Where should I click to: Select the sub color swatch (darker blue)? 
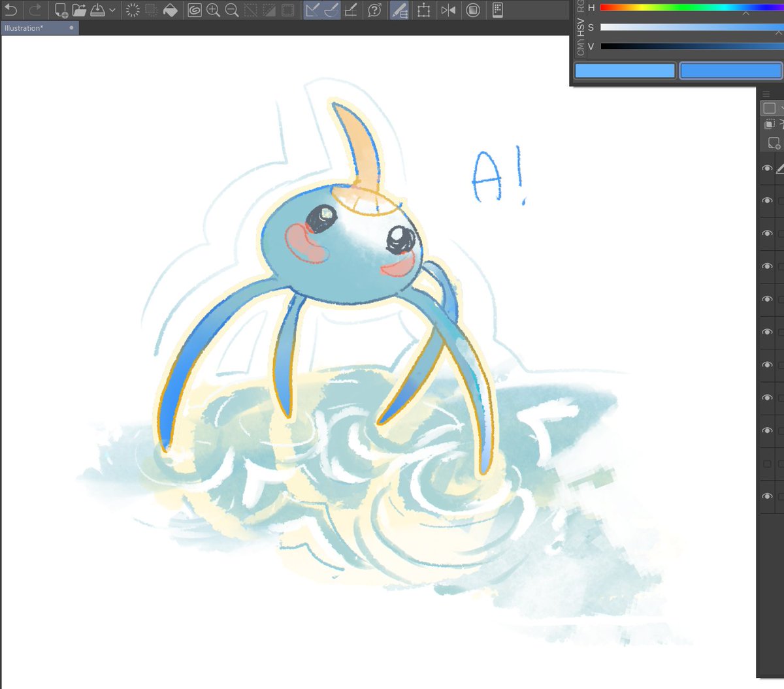tap(730, 71)
